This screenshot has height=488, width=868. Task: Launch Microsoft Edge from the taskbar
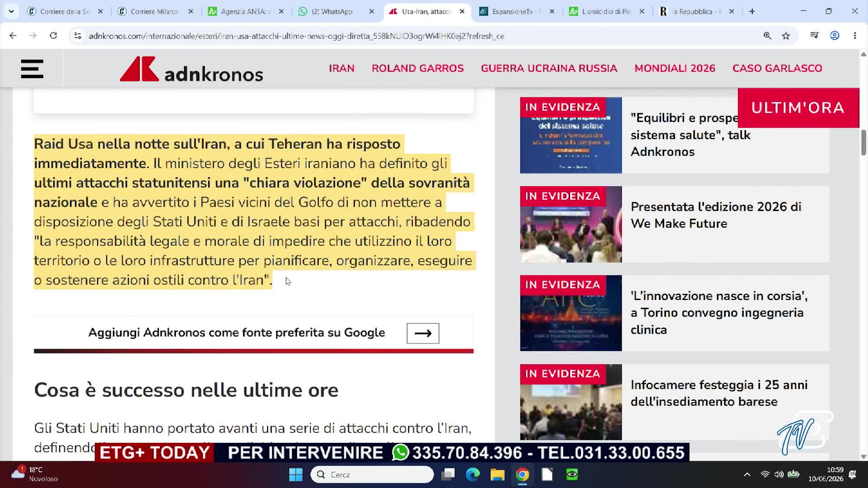tap(472, 474)
